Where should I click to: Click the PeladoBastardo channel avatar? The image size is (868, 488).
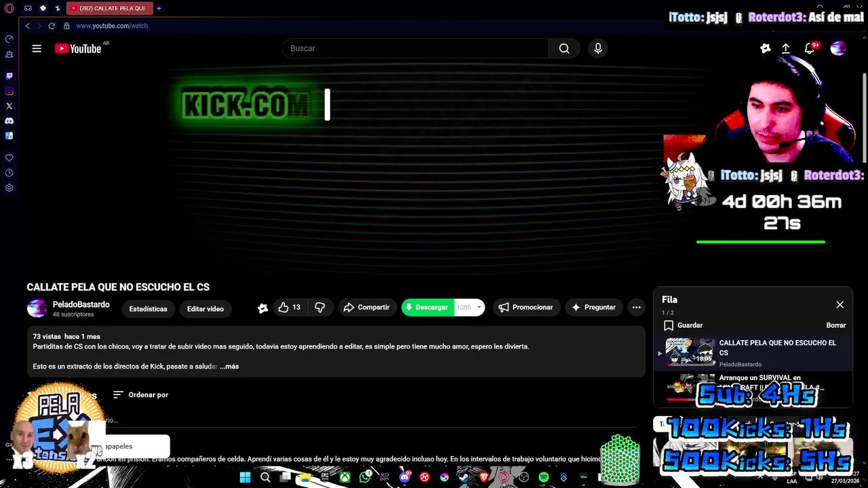click(x=37, y=308)
